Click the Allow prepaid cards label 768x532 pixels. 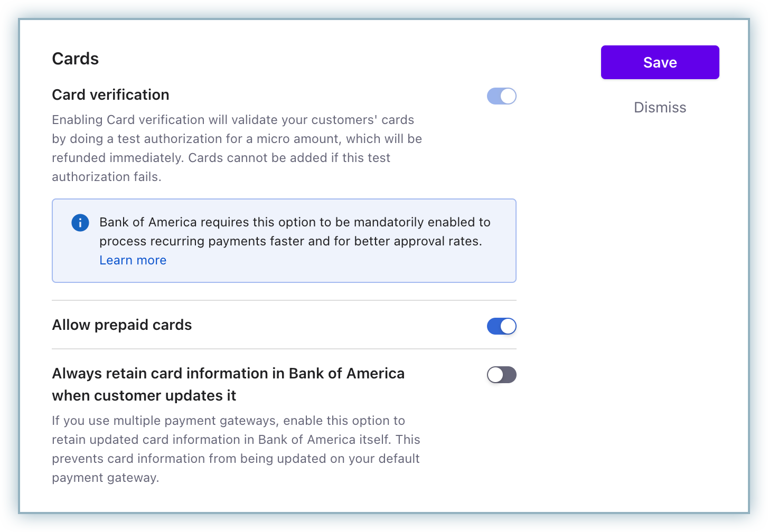click(122, 325)
